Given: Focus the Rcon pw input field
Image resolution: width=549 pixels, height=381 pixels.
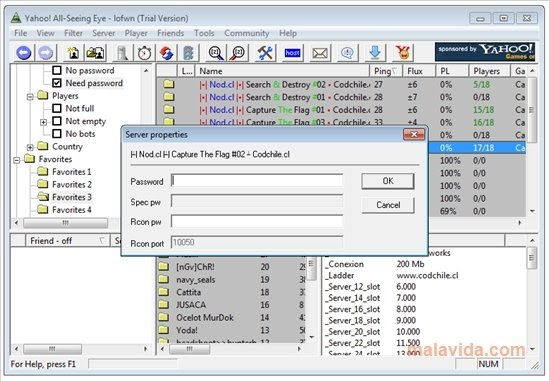Looking at the screenshot, I should [x=257, y=221].
